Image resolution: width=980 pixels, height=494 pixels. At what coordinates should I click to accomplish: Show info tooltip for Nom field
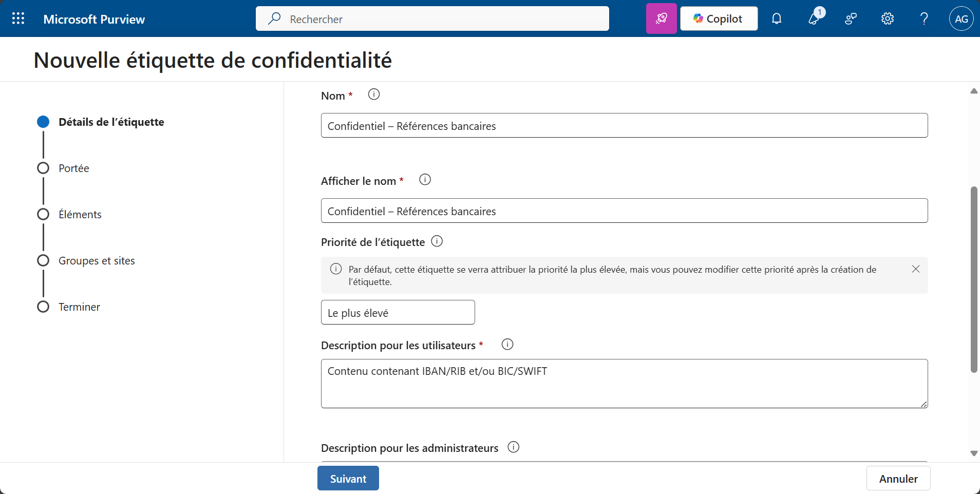[374, 94]
